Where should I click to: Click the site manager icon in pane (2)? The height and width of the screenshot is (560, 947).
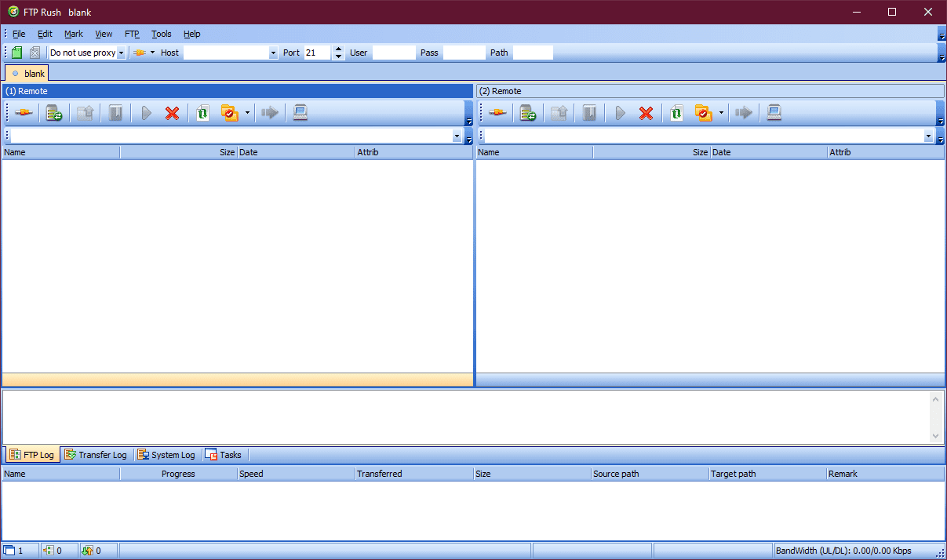(x=528, y=114)
